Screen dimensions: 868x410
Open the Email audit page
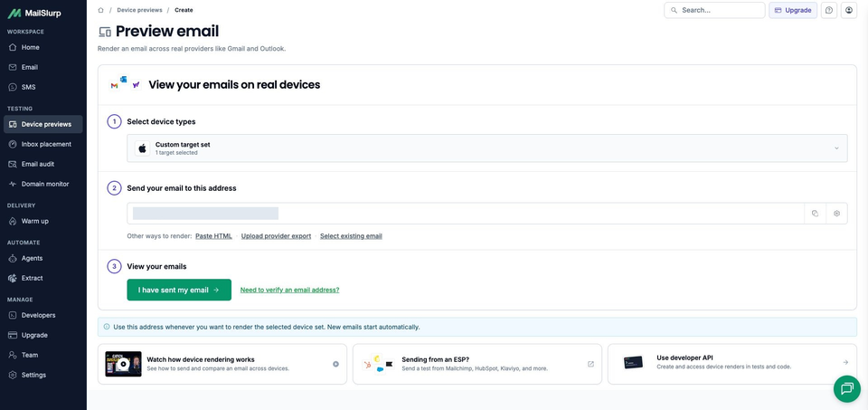coord(43,164)
